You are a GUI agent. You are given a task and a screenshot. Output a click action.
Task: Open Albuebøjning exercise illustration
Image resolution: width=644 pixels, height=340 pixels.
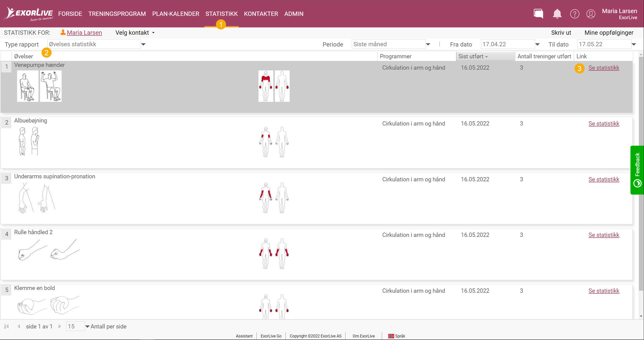[x=29, y=141]
